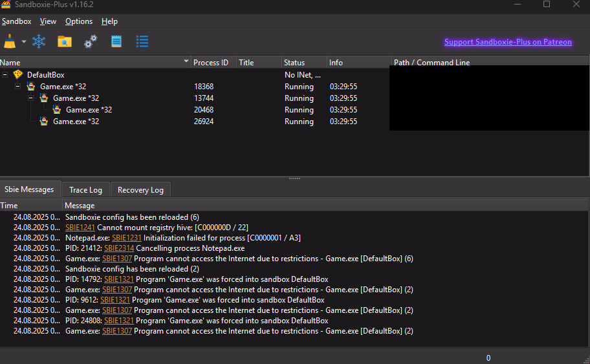590x364 pixels.
Task: Open the Options menu
Action: tap(79, 21)
